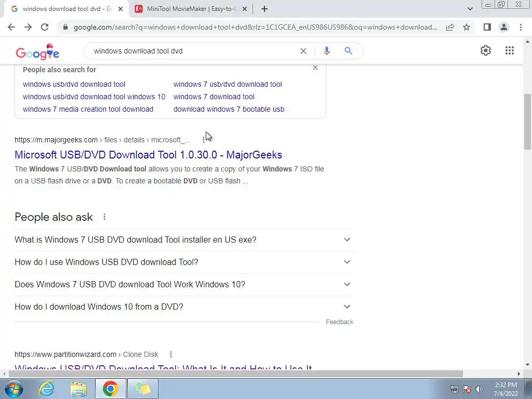Go forward to the next page

(28, 27)
